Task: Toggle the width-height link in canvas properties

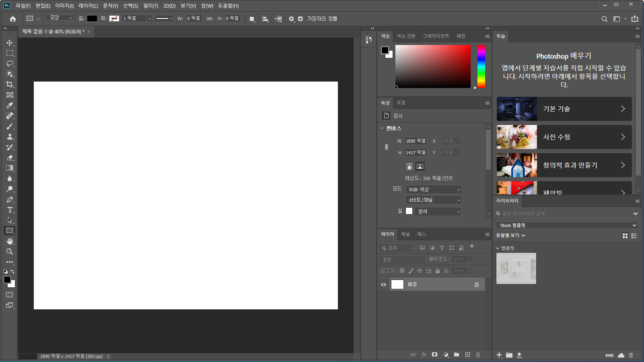Action: tap(387, 147)
